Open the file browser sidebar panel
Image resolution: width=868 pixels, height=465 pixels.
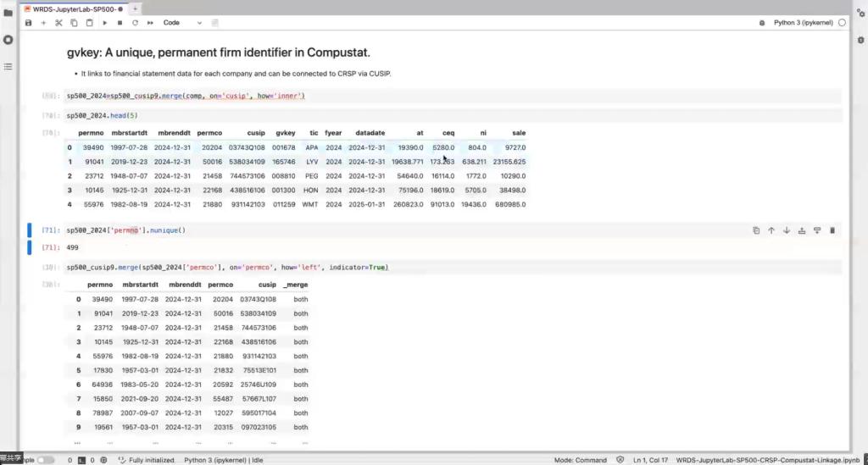point(8,13)
